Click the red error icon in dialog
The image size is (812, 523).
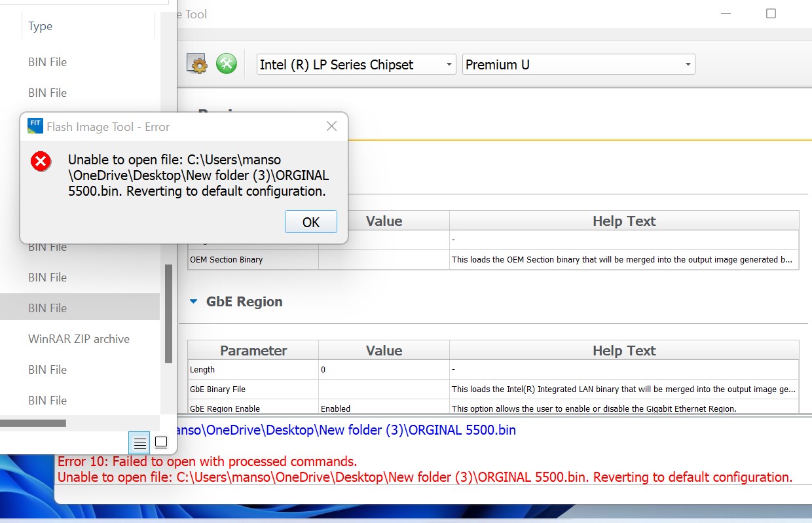point(41,161)
